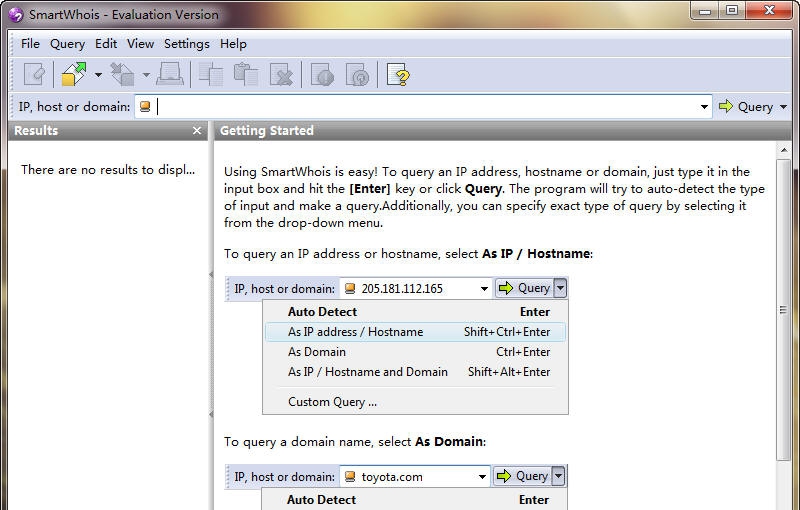Open the View menu
The height and width of the screenshot is (510, 800).
(140, 44)
